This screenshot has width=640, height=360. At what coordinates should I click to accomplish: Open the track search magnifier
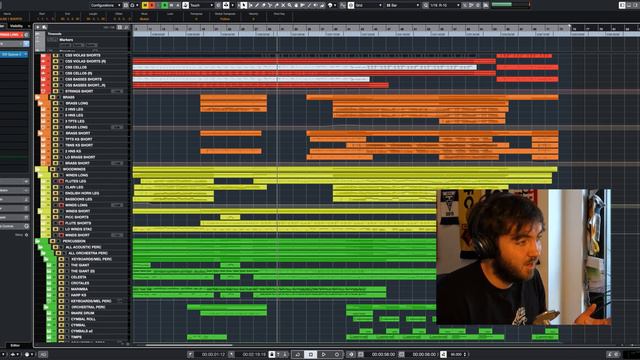pos(44,27)
